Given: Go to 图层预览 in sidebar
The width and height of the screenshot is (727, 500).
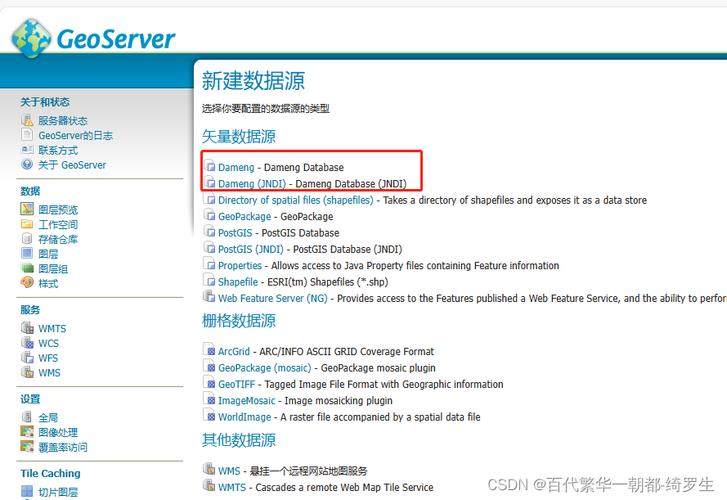Looking at the screenshot, I should pyautogui.click(x=58, y=210).
